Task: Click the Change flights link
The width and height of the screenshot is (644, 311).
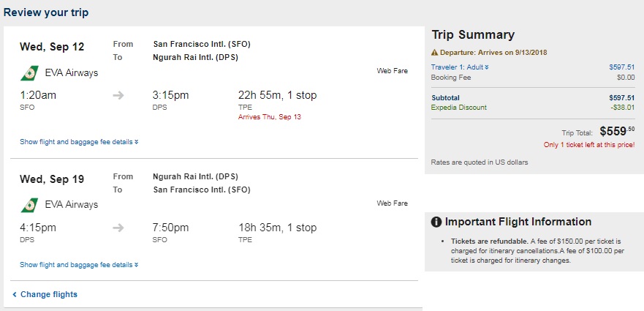Action: pyautogui.click(x=49, y=295)
